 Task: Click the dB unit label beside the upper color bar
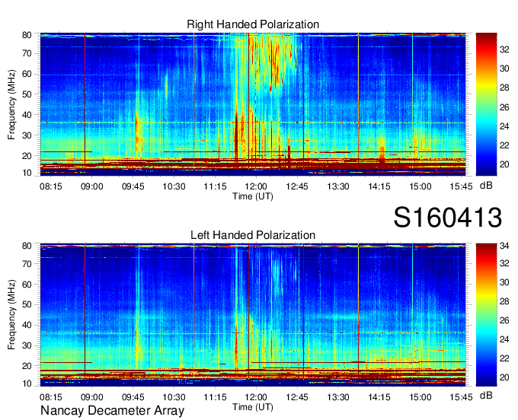click(486, 186)
